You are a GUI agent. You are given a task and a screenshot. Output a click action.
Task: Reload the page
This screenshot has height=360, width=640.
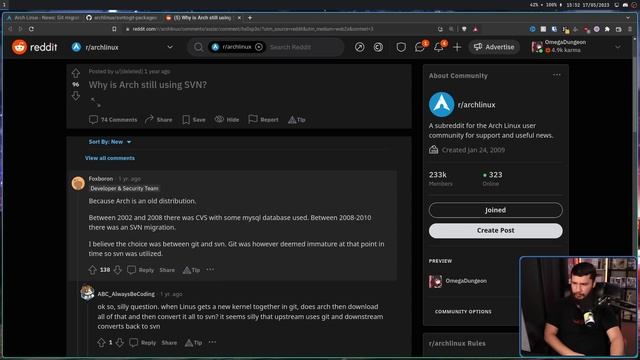point(31,29)
